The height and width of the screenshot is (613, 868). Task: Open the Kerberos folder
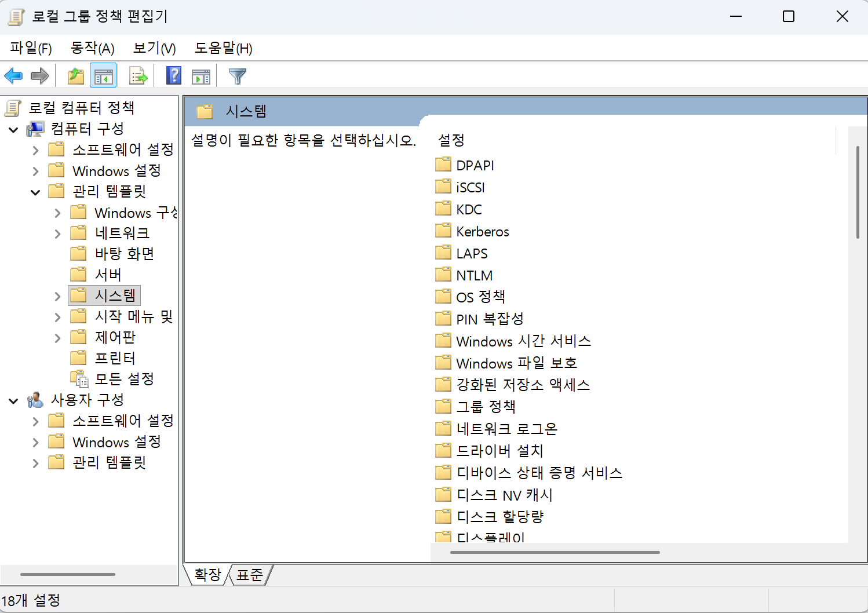(x=482, y=231)
